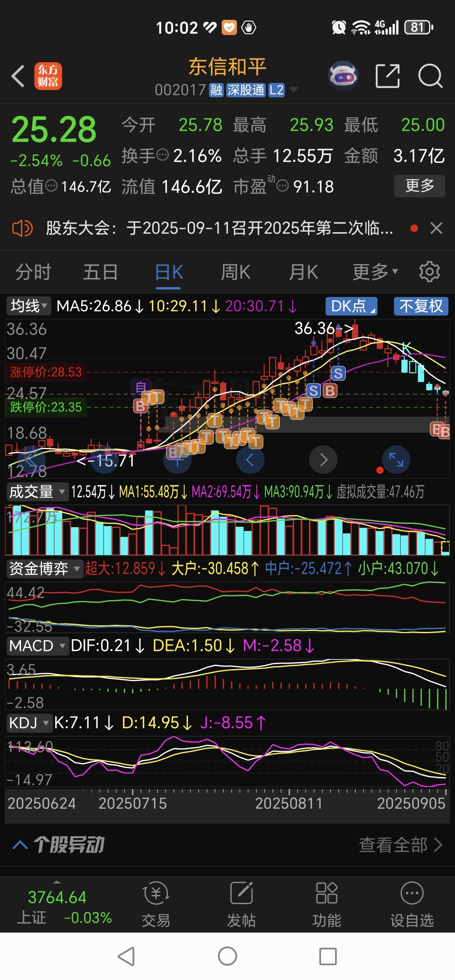Open the 东方财富 app logo

pyautogui.click(x=48, y=76)
